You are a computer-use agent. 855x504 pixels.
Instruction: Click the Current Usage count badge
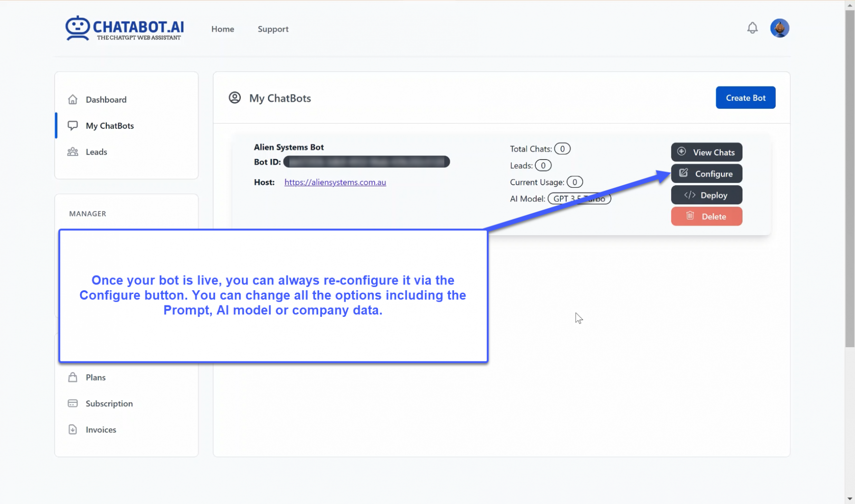coord(574,182)
